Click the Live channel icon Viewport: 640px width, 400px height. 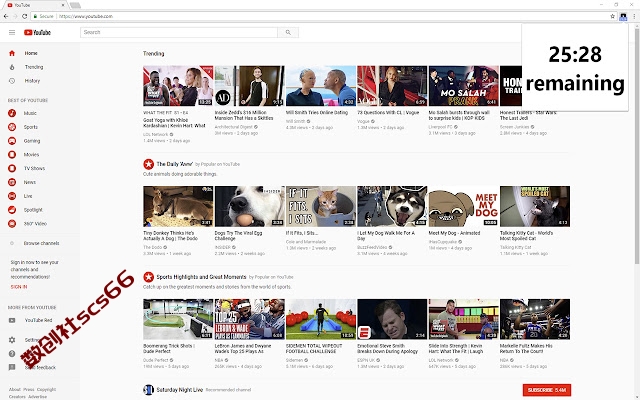(x=12, y=196)
